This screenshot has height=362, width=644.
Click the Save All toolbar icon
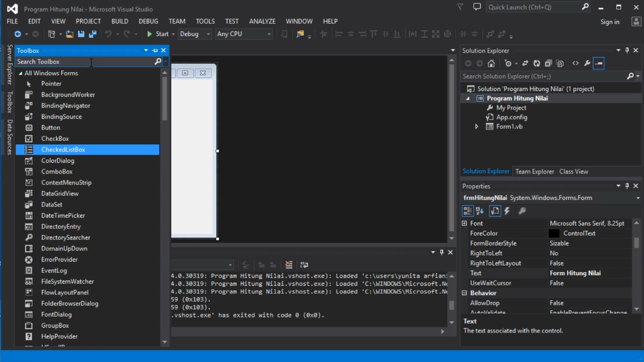[92, 34]
